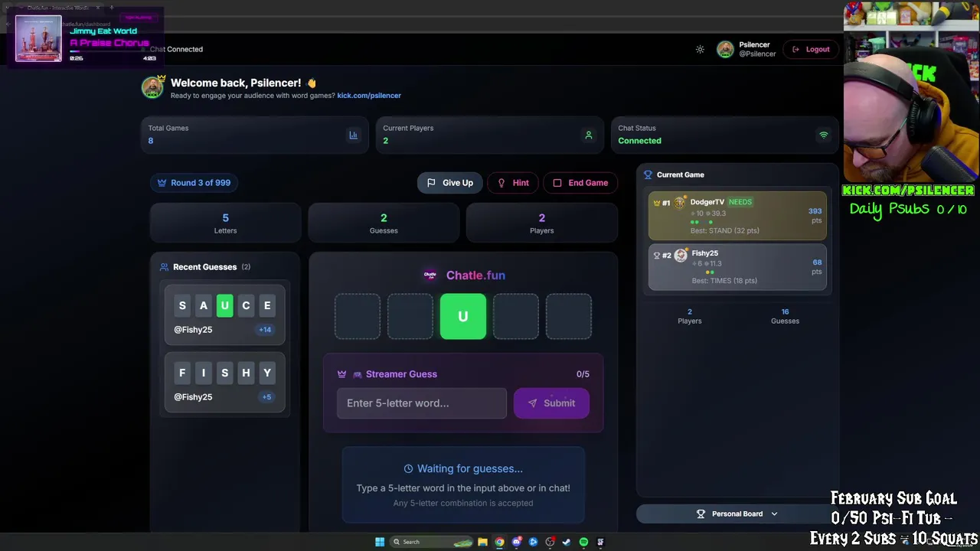Click the Logout button
This screenshot has height=551, width=980.
click(x=811, y=49)
